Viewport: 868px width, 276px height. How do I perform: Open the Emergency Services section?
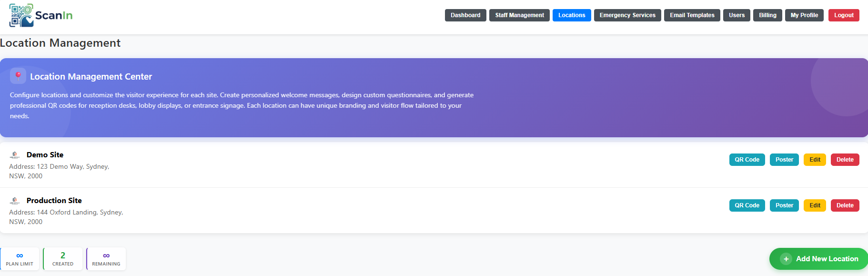pyautogui.click(x=627, y=15)
